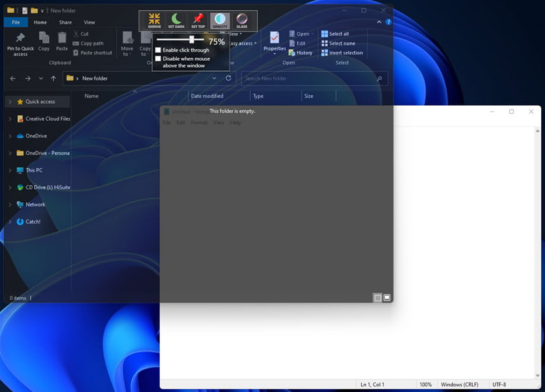Select OneDrive - Personal in sidebar

(44, 153)
